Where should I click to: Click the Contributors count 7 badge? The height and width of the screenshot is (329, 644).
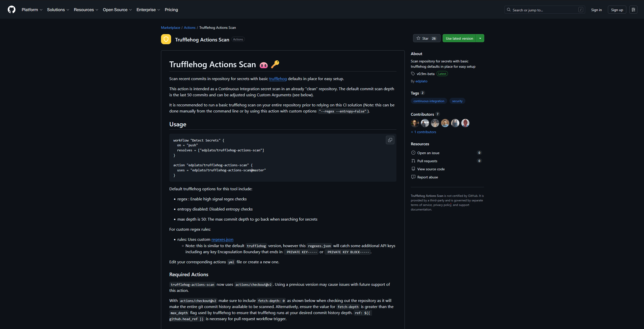pyautogui.click(x=438, y=114)
